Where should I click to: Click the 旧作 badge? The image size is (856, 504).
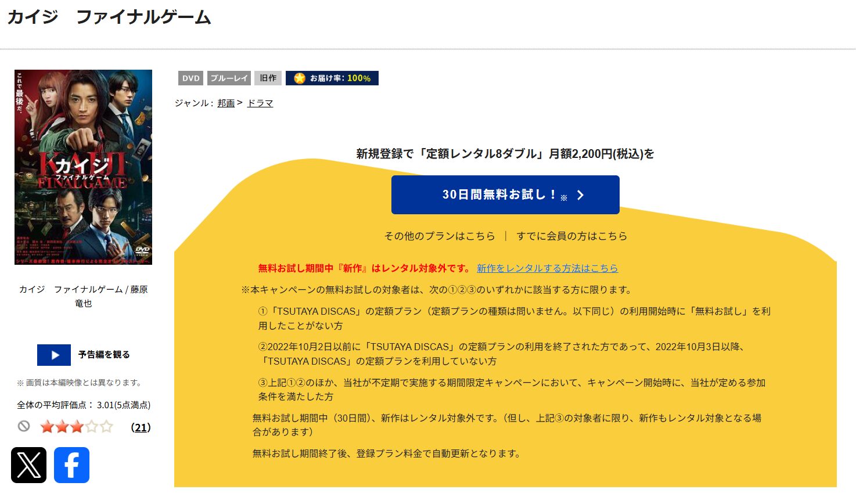point(268,78)
